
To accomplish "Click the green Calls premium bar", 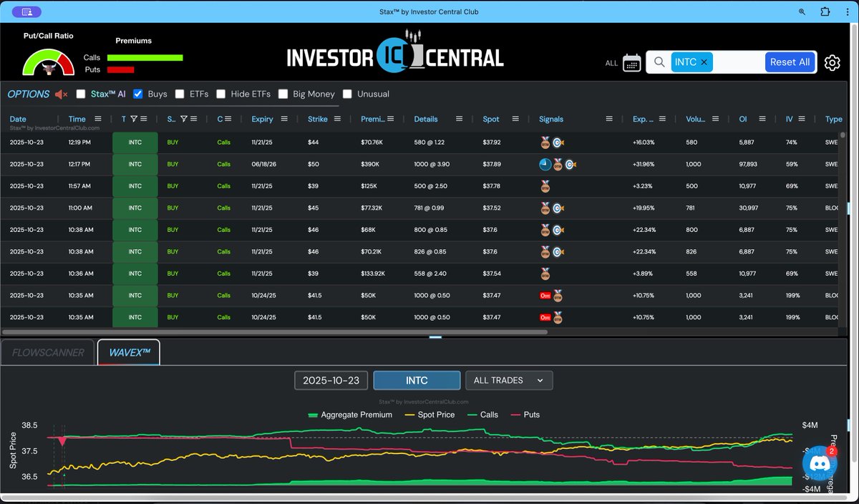I will (145, 58).
